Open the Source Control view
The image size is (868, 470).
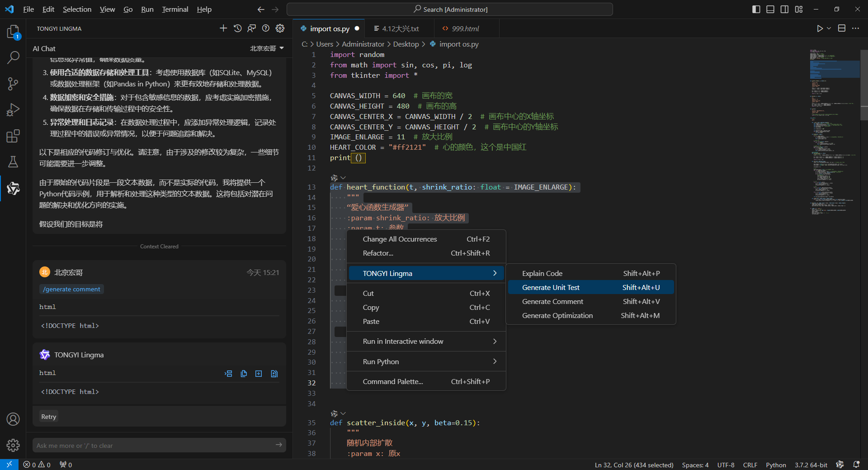[13, 84]
